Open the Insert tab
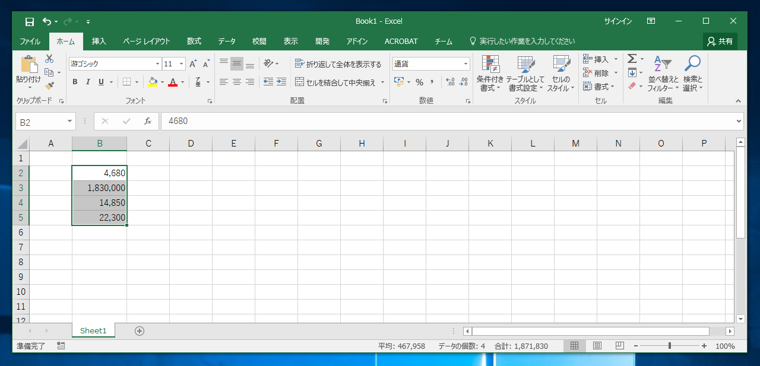This screenshot has height=366, width=760. click(x=99, y=42)
